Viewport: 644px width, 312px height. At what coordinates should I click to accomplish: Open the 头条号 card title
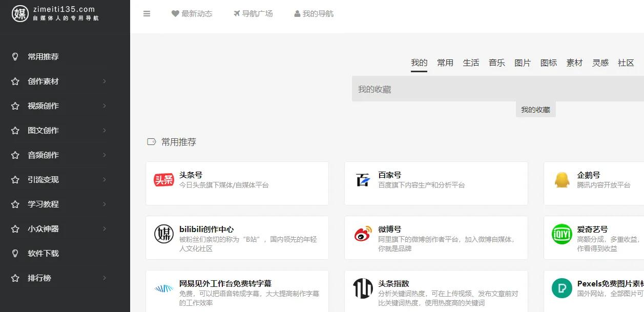coord(191,175)
